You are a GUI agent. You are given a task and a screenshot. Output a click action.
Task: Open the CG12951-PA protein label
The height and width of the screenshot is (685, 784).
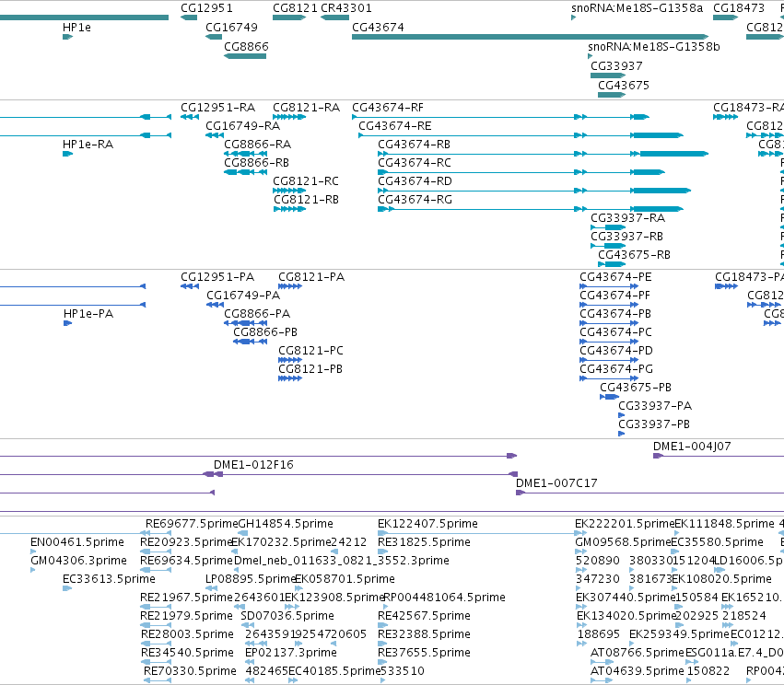coord(217,277)
